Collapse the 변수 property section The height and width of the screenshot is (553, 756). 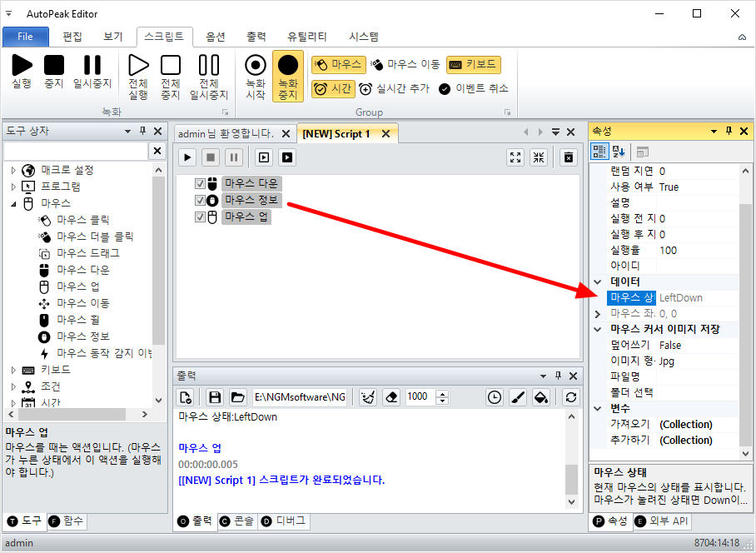[598, 409]
